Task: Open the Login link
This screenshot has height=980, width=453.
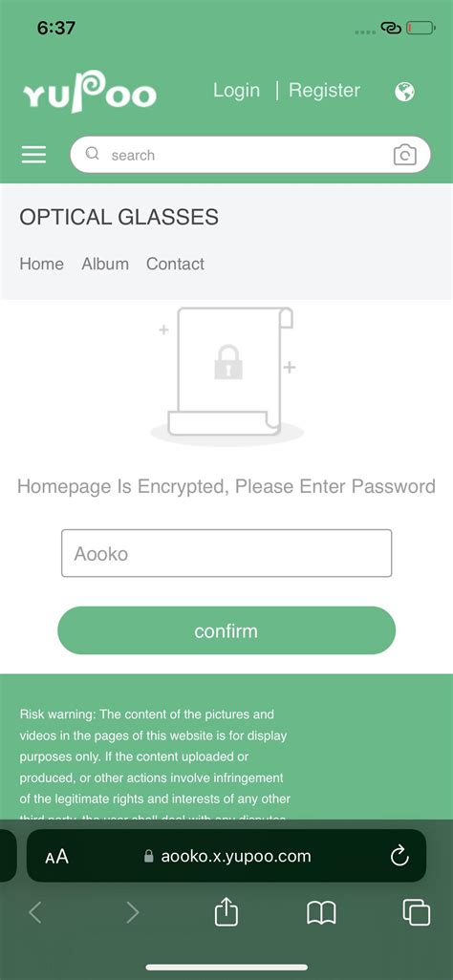Action: (236, 90)
